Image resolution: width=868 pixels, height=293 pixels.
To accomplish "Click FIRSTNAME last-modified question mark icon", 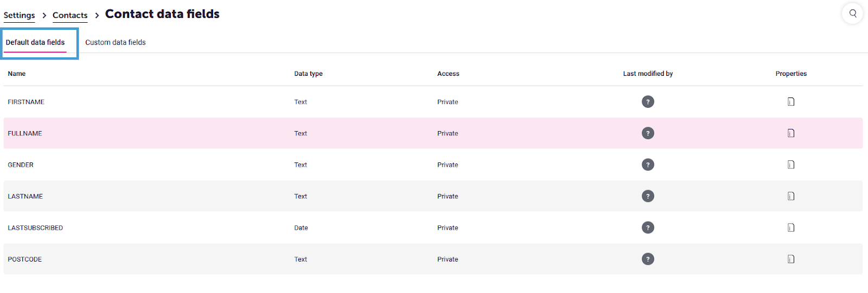I will click(x=648, y=102).
